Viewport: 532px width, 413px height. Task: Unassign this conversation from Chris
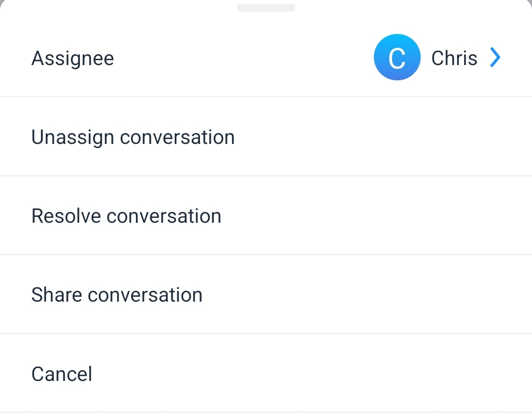coord(133,137)
